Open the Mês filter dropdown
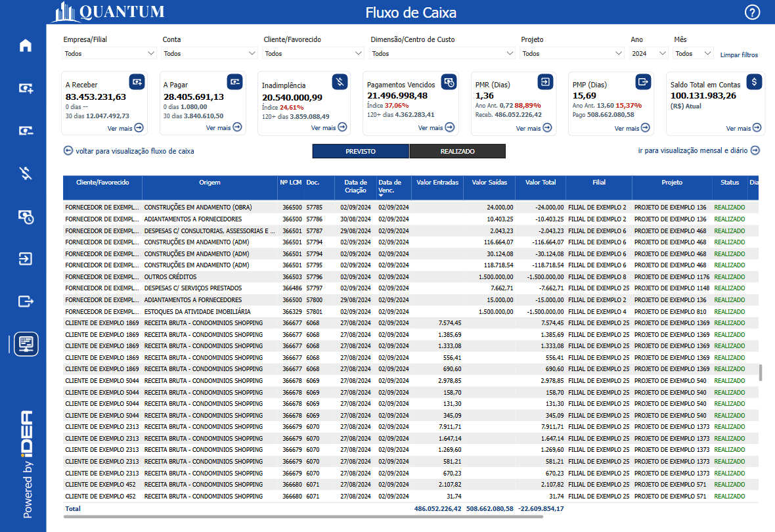This screenshot has width=775, height=532. pyautogui.click(x=693, y=53)
